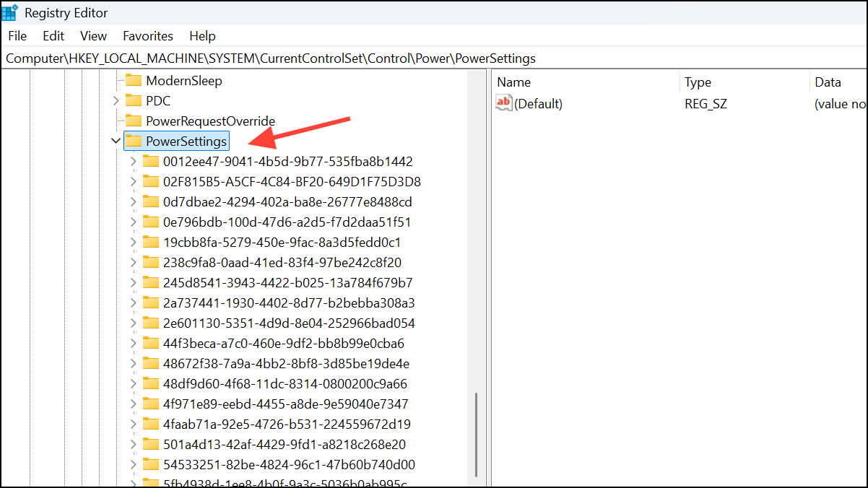Viewport: 868px width, 488px height.
Task: Click the folder icon for key 0012ee47-9041-4b5d-9b77-535fba8b1442
Action: coord(151,161)
